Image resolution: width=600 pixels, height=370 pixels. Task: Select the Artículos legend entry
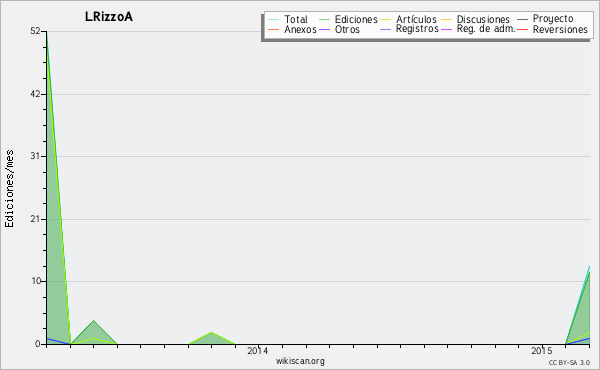[x=416, y=19]
